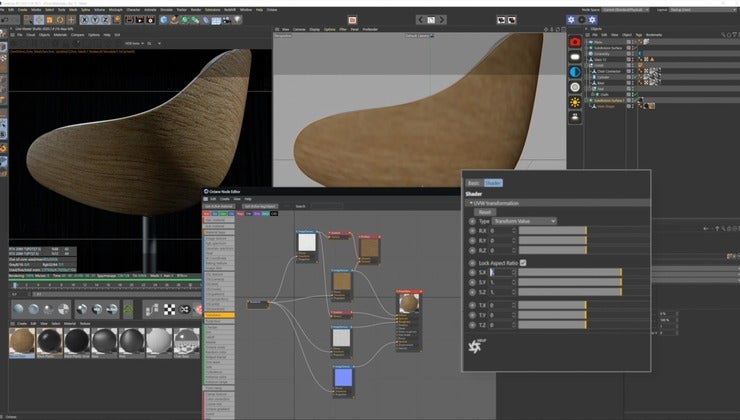740x420 pixels.
Task: Open the Node Space dropdown
Action: [625, 9]
